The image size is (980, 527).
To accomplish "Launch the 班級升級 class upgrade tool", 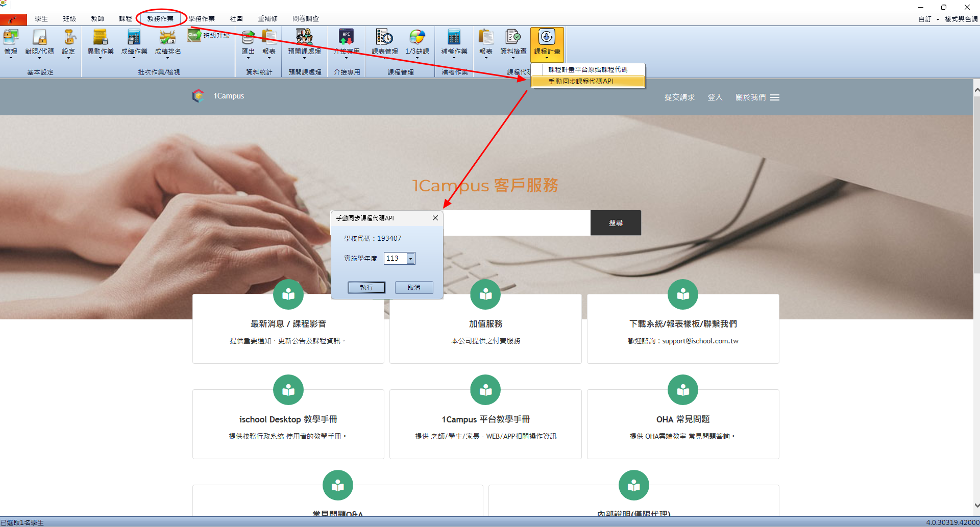I will click(209, 35).
